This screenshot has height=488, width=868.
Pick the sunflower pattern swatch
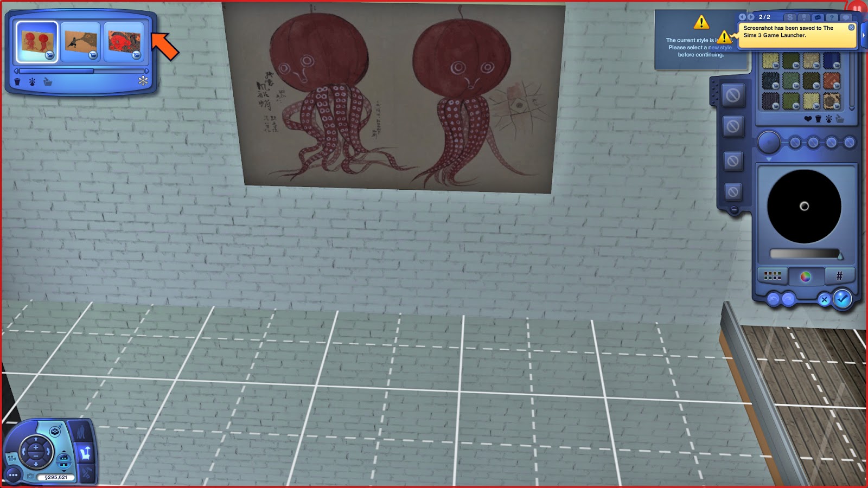(x=832, y=101)
